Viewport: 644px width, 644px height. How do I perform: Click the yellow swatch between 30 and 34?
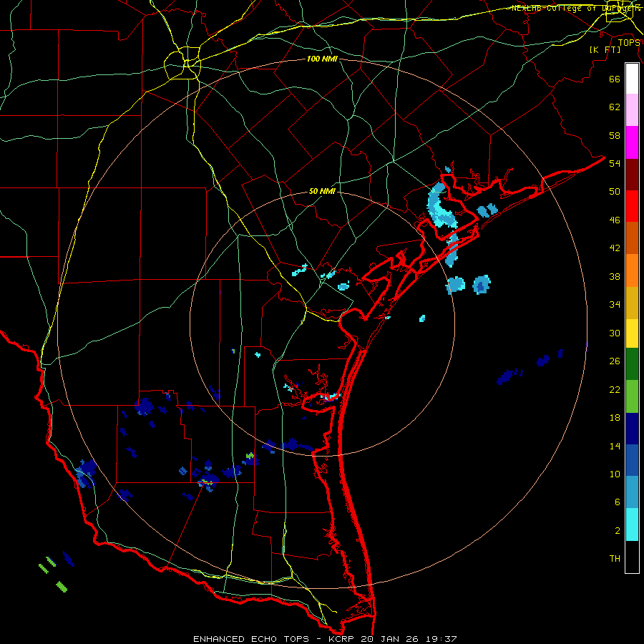pyautogui.click(x=632, y=333)
